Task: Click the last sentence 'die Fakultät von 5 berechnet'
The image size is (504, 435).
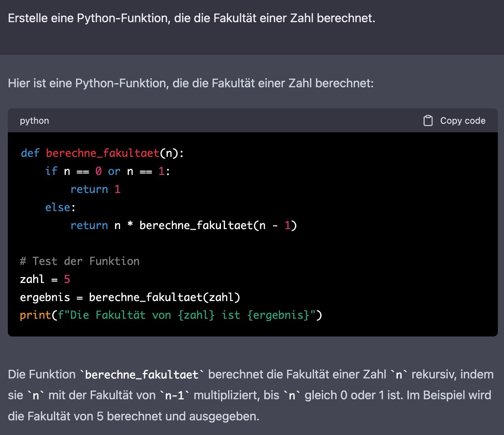Action: [134, 416]
